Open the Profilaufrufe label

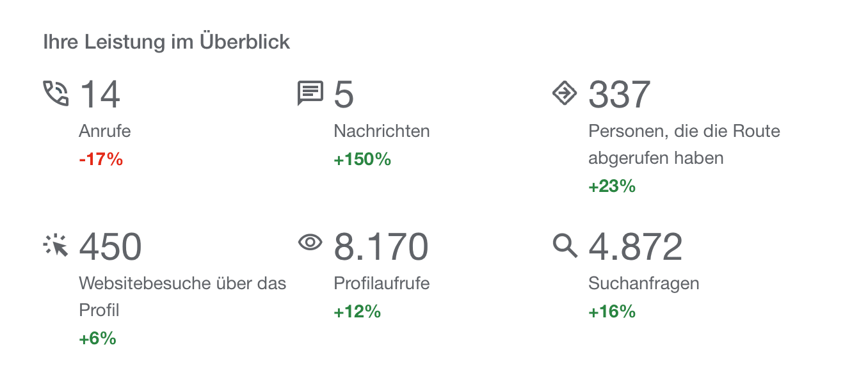click(382, 283)
